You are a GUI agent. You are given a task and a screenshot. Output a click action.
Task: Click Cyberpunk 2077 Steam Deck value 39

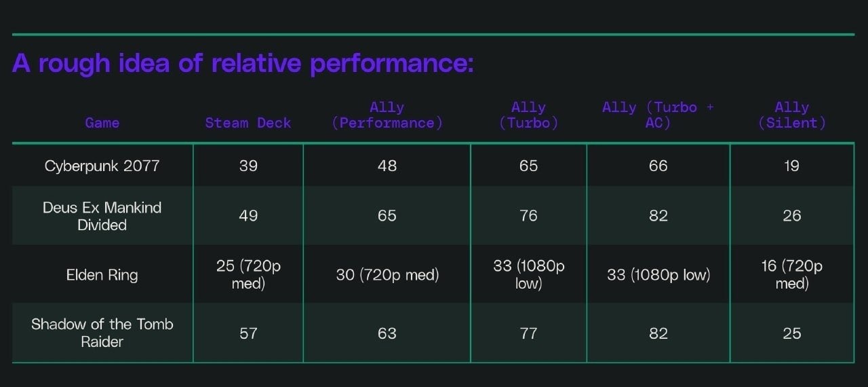248,166
